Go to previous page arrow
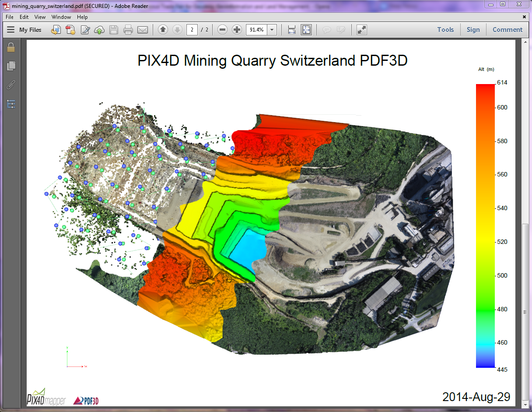This screenshot has width=532, height=412. point(163,30)
